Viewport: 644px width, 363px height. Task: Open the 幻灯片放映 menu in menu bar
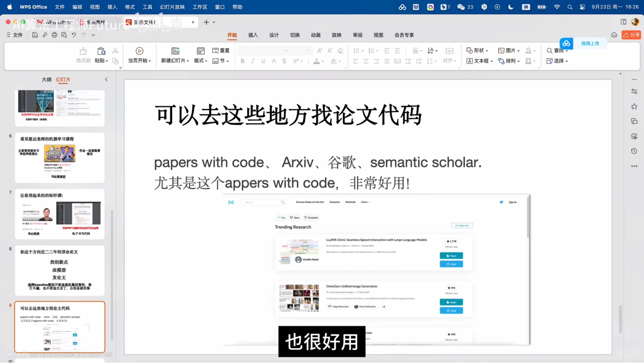tap(172, 7)
